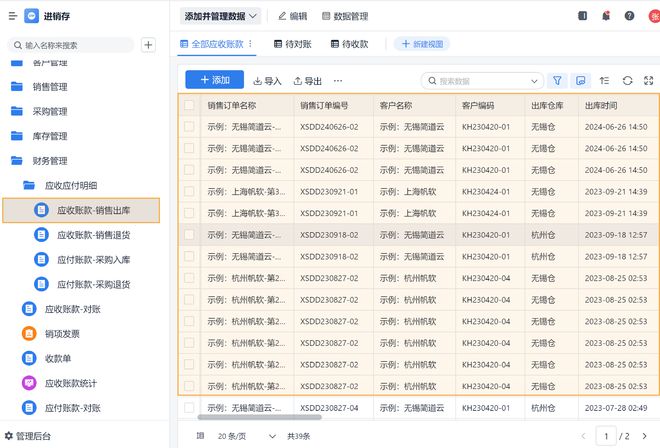660x448 pixels.
Task: Open 应付账款-采购退货 form
Action: click(93, 285)
